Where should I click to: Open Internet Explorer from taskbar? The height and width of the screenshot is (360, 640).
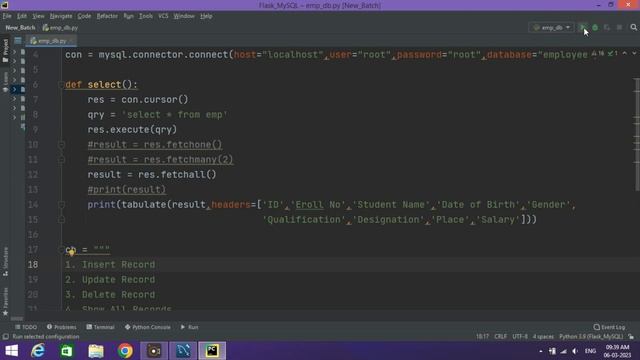(x=38, y=351)
